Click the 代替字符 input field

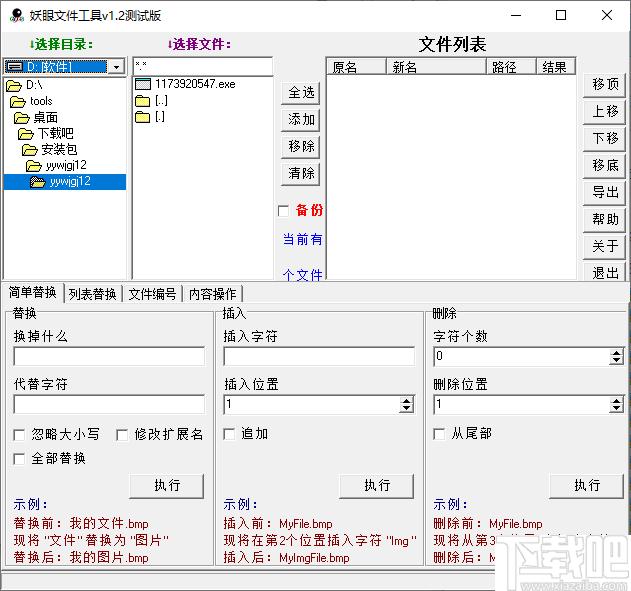pyautogui.click(x=109, y=404)
